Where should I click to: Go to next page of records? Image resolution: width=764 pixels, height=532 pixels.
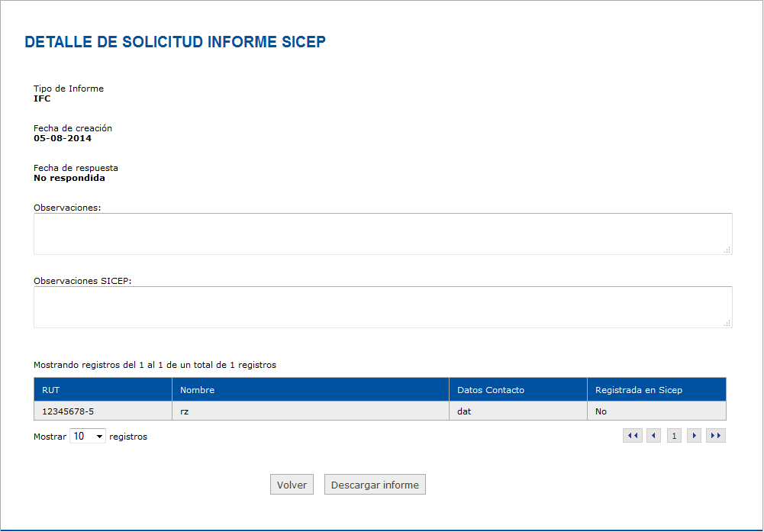click(x=694, y=436)
